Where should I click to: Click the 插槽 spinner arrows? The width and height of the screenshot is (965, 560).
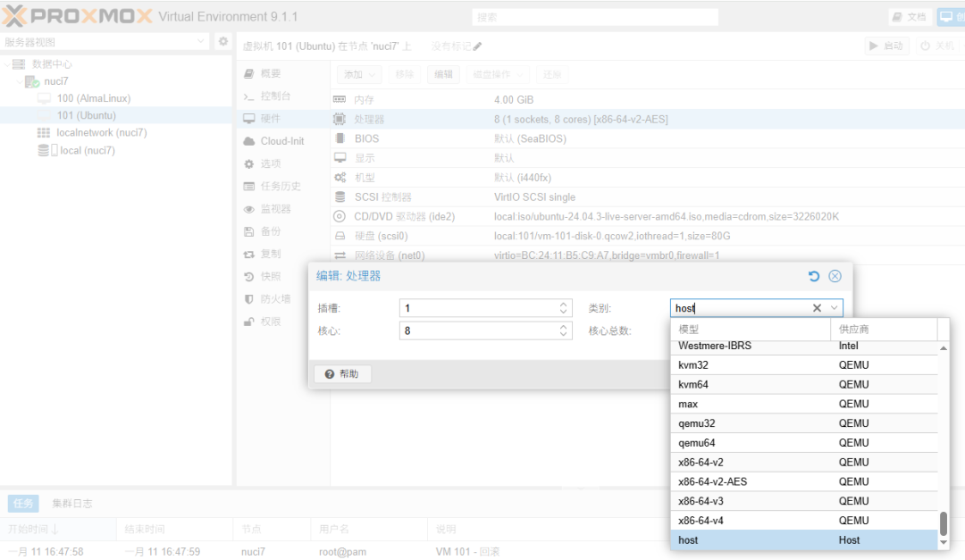563,308
